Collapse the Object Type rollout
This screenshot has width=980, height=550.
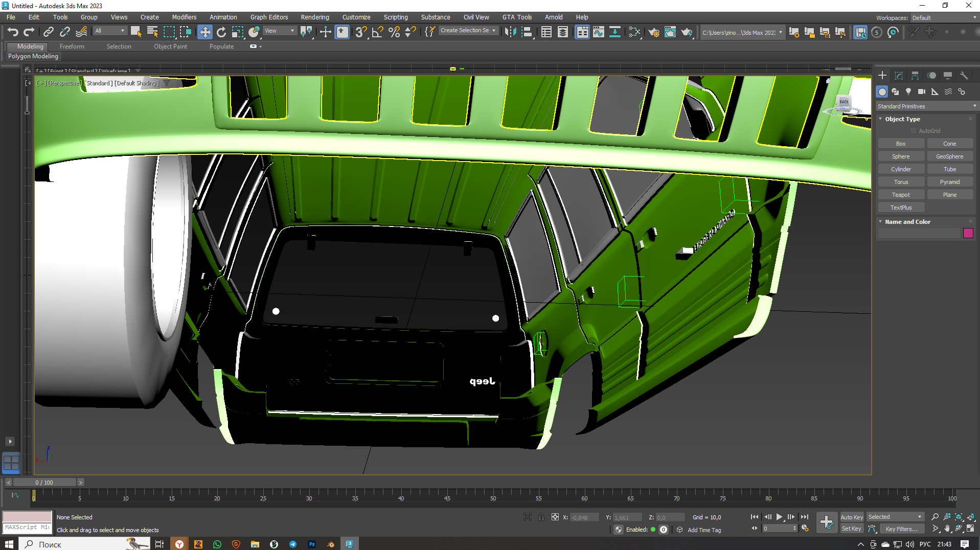click(x=902, y=119)
